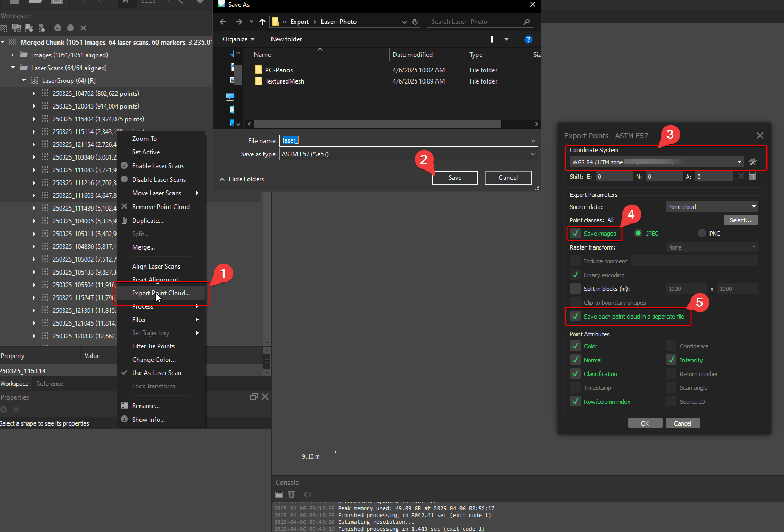Toggle the Intensity point attribute checkbox
The image size is (784, 532).
coord(671,360)
